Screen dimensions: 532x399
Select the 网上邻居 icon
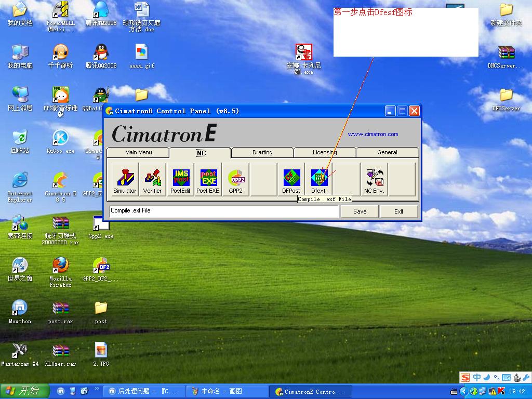(x=20, y=99)
